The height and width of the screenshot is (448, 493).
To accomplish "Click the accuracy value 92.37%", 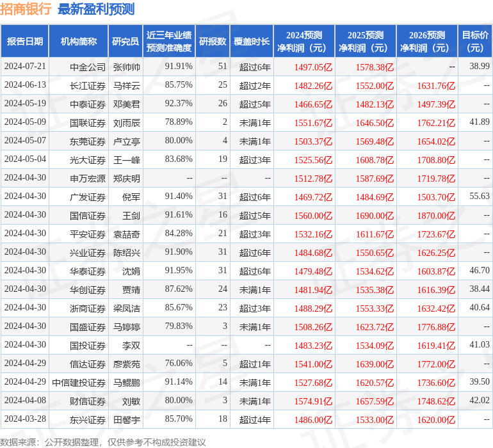I will (x=179, y=104).
